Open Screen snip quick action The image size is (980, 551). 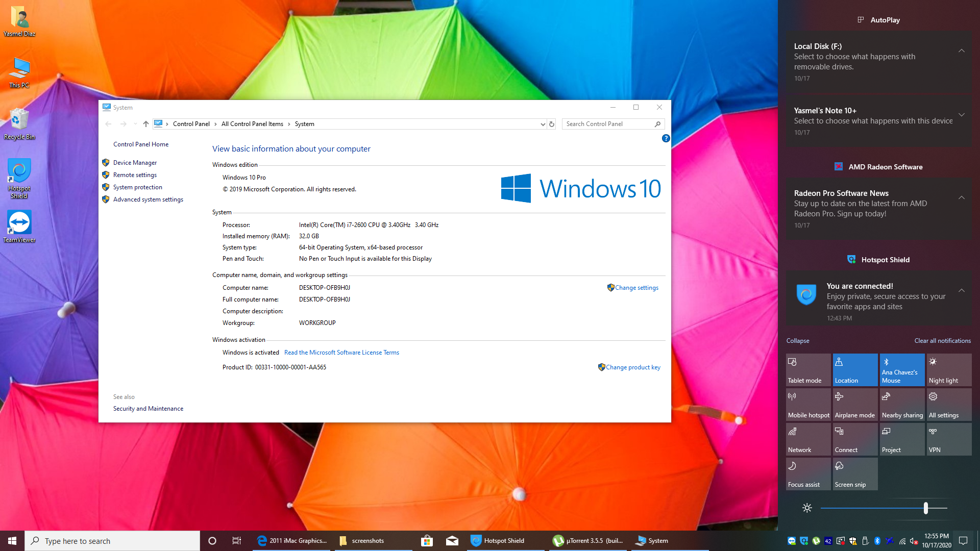[x=855, y=474]
